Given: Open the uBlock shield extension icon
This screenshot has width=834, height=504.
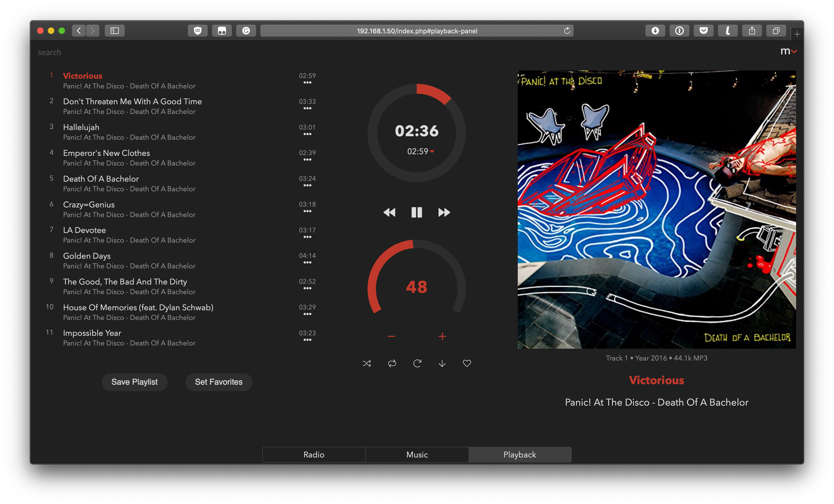Looking at the screenshot, I should [x=198, y=30].
